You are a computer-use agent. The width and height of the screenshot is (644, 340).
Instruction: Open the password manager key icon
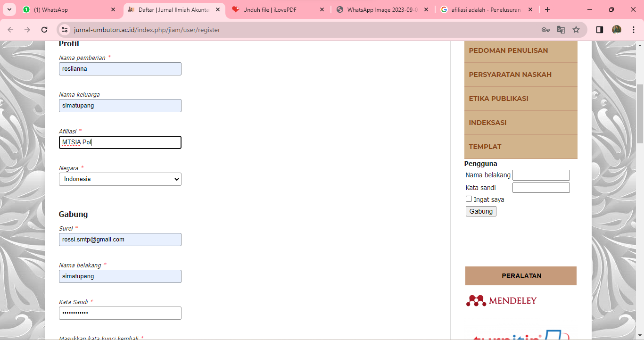pyautogui.click(x=546, y=30)
